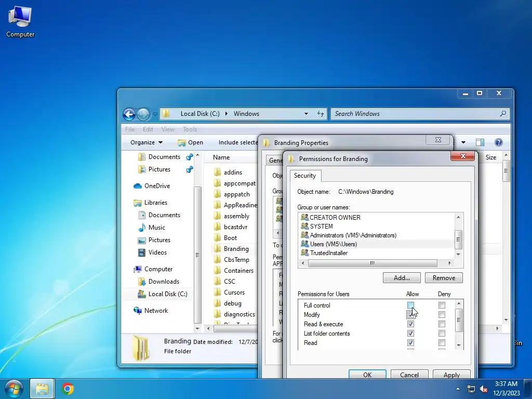Screen dimensions: 532x399
Task: Open the Windows Start orb
Action: (x=14, y=389)
